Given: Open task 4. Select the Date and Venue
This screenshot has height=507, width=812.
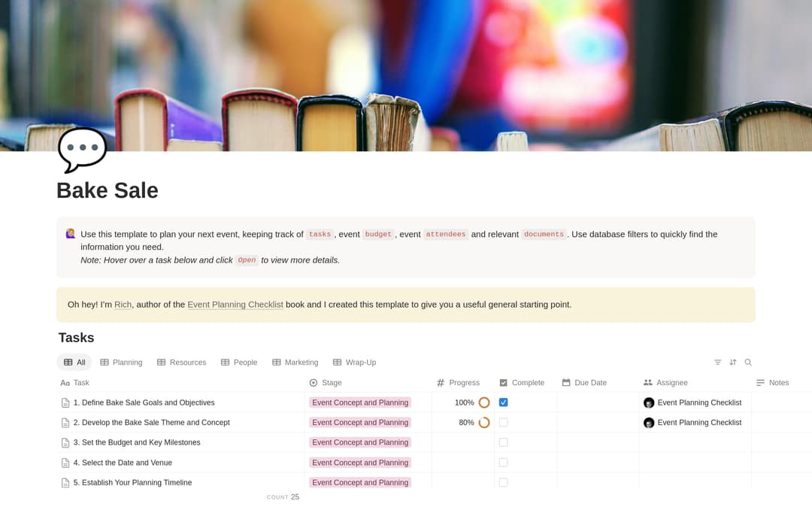Looking at the screenshot, I should point(123,463).
